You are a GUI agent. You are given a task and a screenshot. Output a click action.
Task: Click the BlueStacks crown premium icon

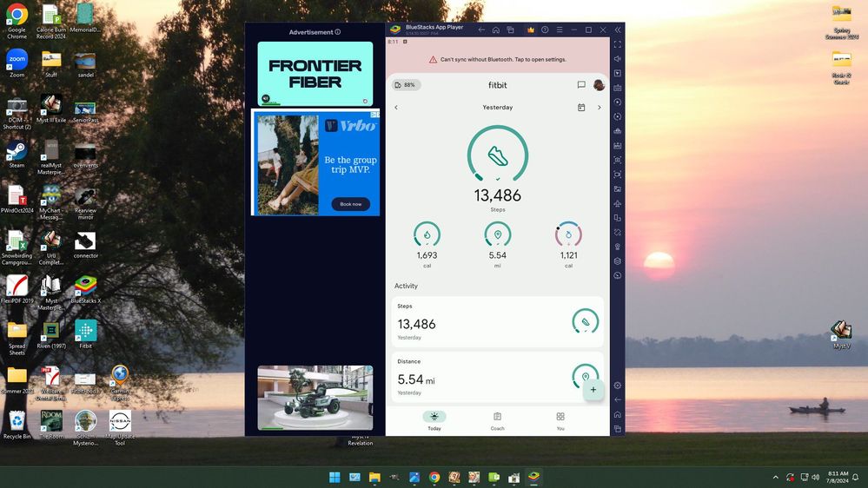click(x=530, y=30)
